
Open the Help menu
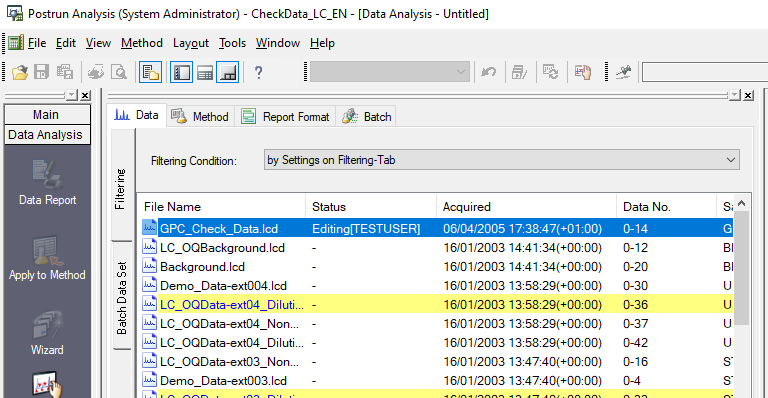(322, 43)
